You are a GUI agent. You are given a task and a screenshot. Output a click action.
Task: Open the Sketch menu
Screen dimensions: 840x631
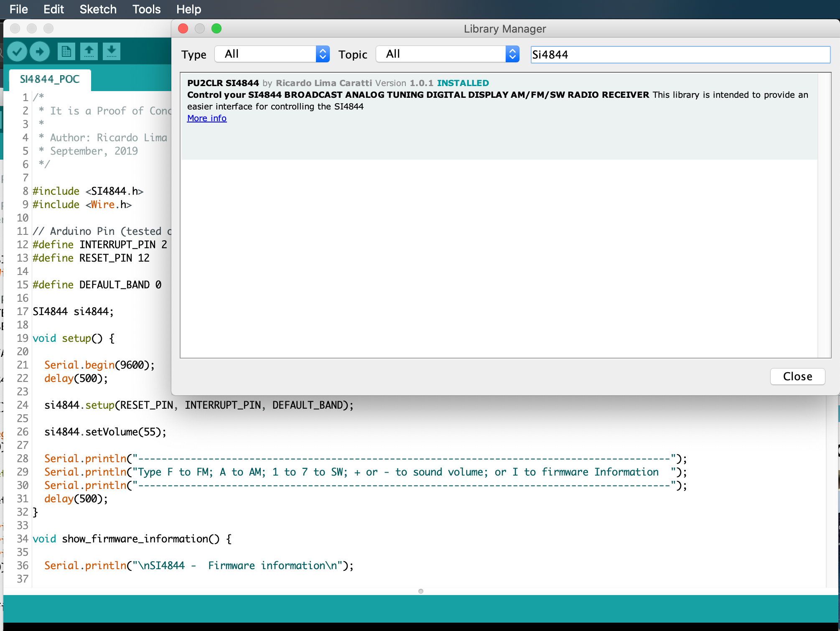point(98,9)
